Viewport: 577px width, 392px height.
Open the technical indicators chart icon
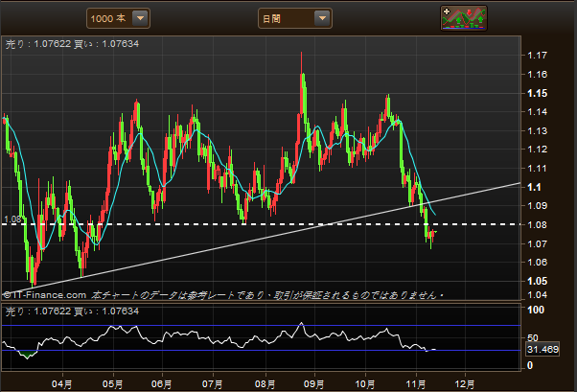[464, 18]
